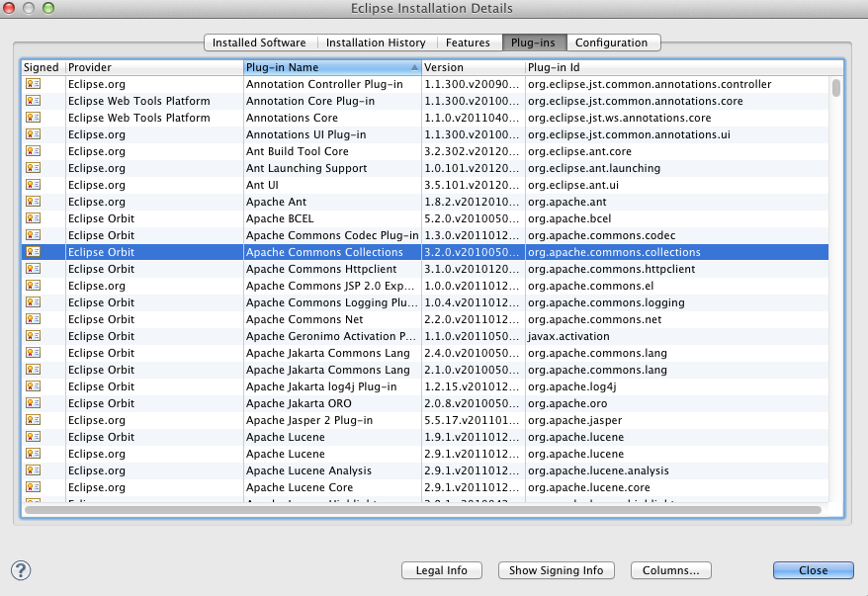
Task: Select the "Annotation Controller Plug-in" name cell
Action: [324, 84]
